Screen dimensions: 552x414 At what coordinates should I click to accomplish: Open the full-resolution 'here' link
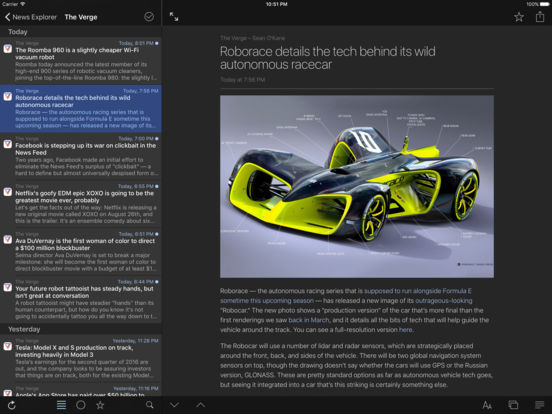[405, 330]
